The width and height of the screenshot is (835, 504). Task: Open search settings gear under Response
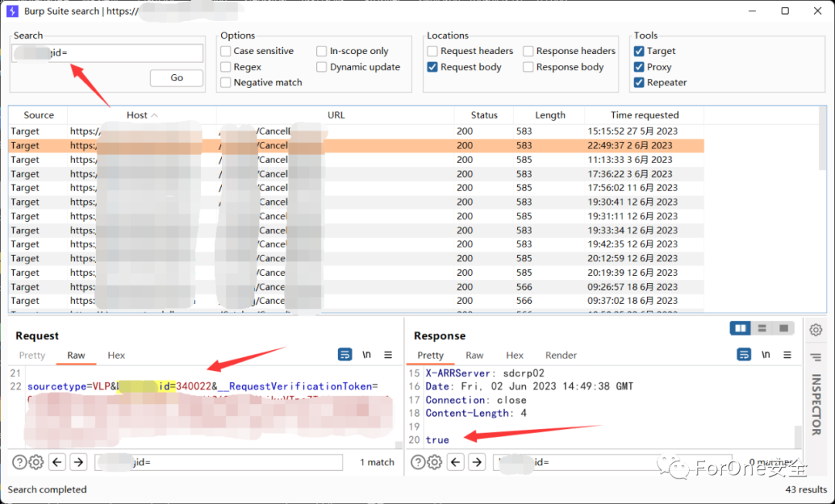tap(435, 462)
